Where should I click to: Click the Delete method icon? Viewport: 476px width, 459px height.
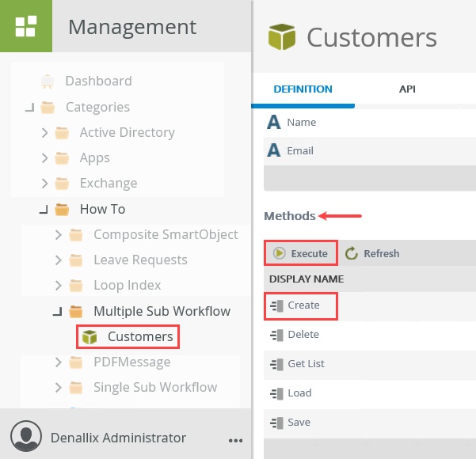pos(276,335)
